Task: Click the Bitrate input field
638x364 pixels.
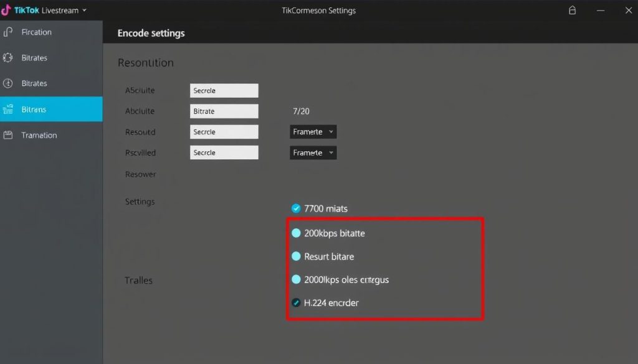Action: click(x=224, y=111)
